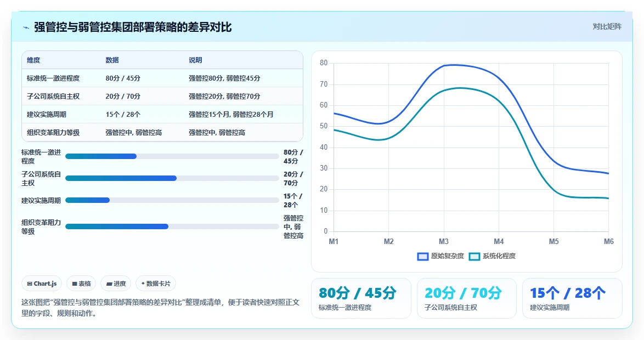Screen dimensions: 644x340
Task: Click the M4 x-axis label
Action: [499, 241]
